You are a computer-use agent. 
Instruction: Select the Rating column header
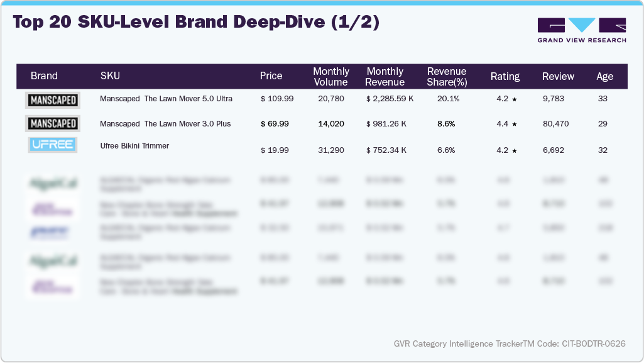pyautogui.click(x=505, y=77)
